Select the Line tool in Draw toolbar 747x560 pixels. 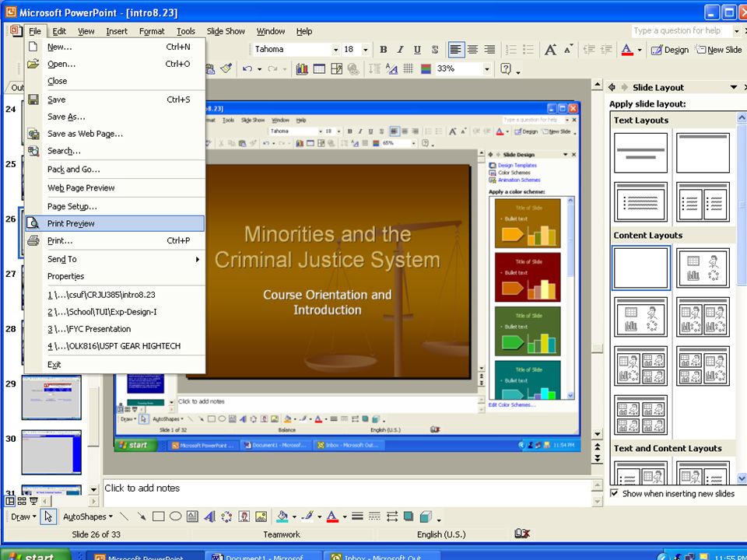tap(124, 516)
